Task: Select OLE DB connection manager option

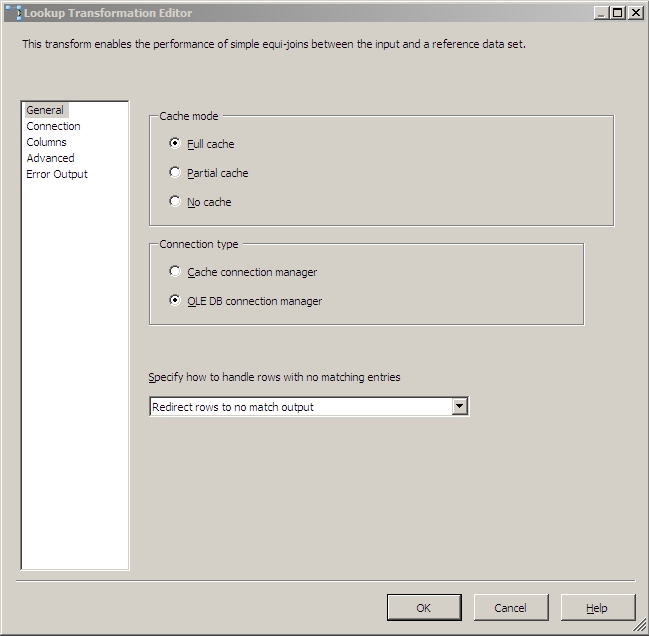Action: coord(176,301)
